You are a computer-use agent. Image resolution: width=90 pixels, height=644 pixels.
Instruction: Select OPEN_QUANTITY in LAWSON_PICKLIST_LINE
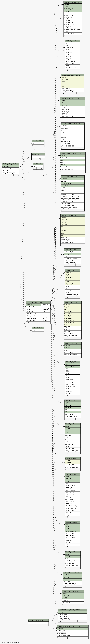click(73, 25)
